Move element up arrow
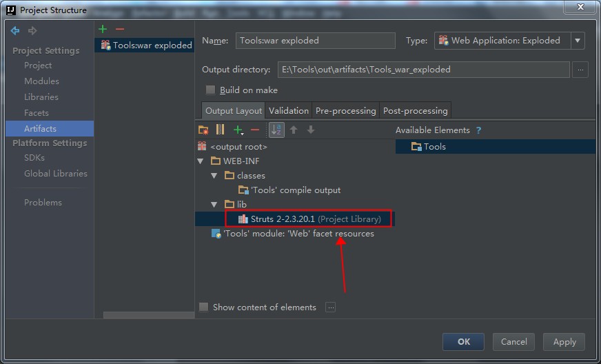 (x=294, y=130)
